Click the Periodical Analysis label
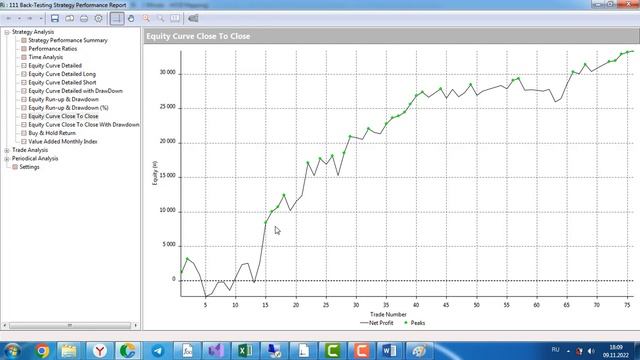This screenshot has height=360, width=640. pyautogui.click(x=35, y=159)
